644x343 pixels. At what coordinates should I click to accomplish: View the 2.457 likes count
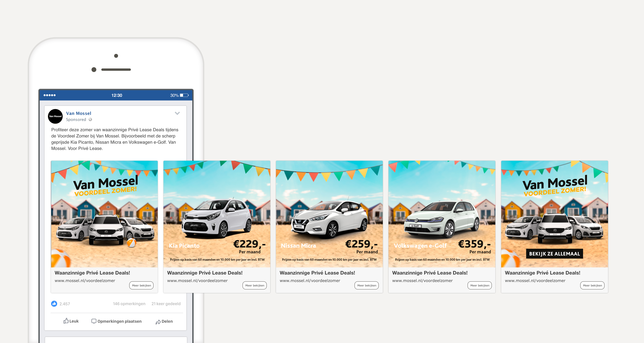[x=64, y=304]
